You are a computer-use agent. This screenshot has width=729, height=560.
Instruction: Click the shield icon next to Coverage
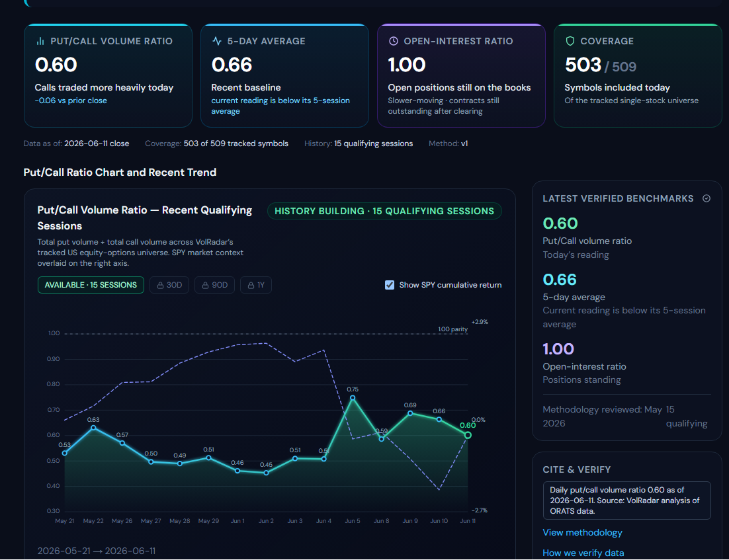(570, 41)
